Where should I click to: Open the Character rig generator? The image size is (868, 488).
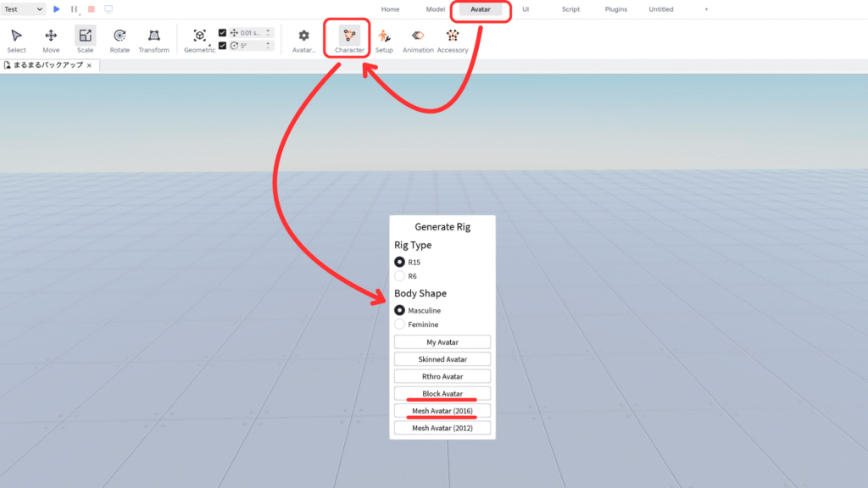pos(349,39)
